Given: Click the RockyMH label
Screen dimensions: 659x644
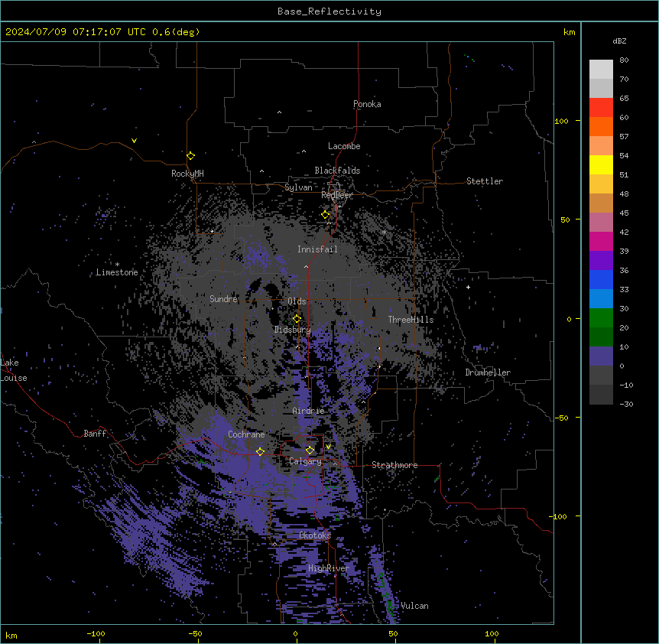Looking at the screenshot, I should point(187,174).
